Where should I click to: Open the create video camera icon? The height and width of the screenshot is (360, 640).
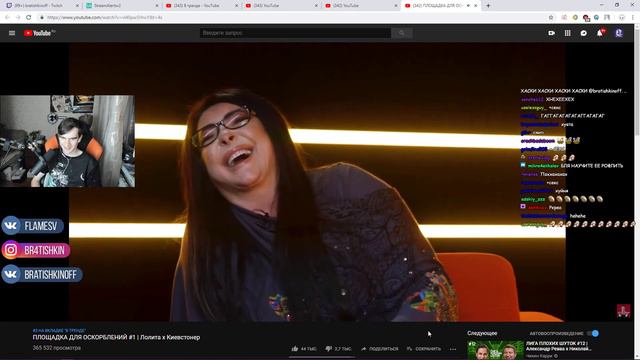click(551, 33)
